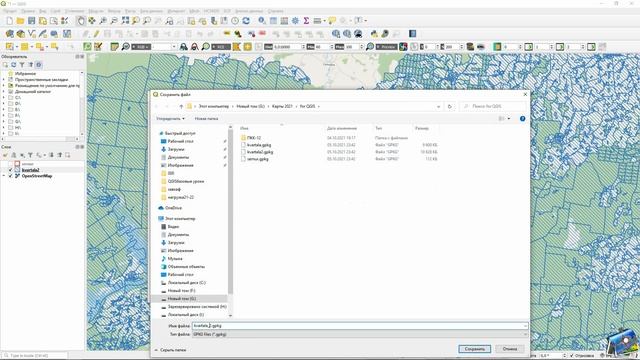The width and height of the screenshot is (640, 360).
Task: Click the Statistical Summary sigma icon
Action: pyautogui.click(x=306, y=21)
